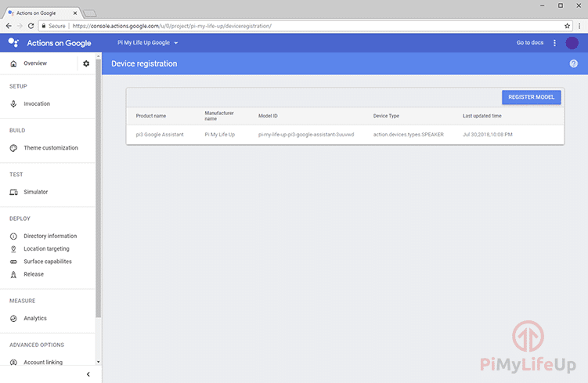588x383 pixels.
Task: Click the sidebar scroll-up arrow
Action: tap(98, 56)
